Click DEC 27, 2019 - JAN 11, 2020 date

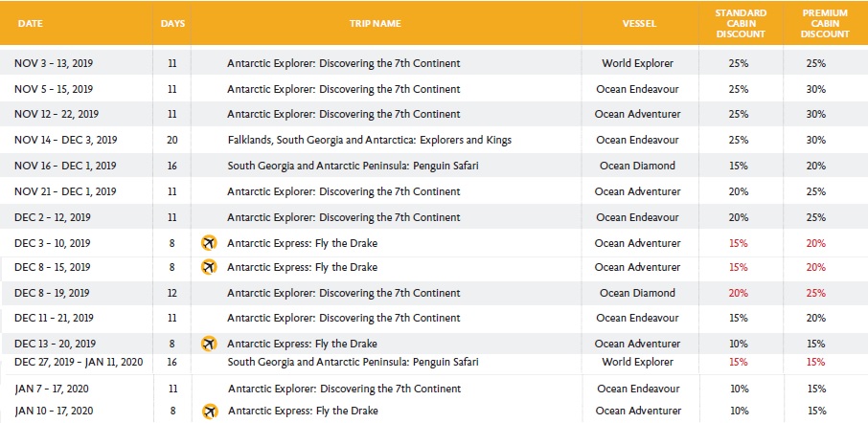80,363
